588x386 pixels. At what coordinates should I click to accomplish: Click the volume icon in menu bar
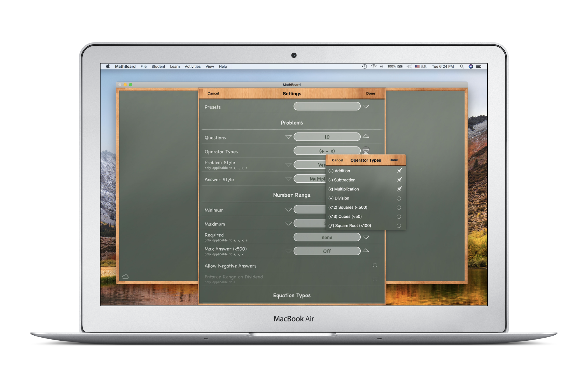point(409,66)
